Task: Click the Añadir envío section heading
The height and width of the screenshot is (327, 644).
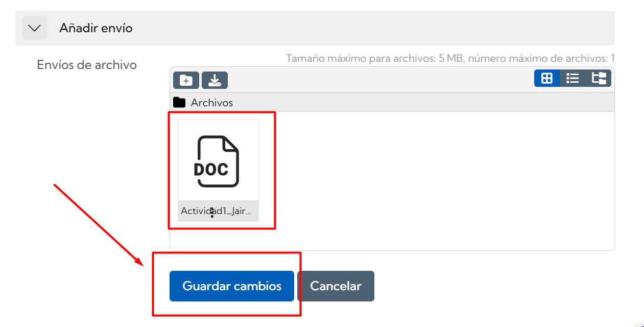Action: [96, 28]
